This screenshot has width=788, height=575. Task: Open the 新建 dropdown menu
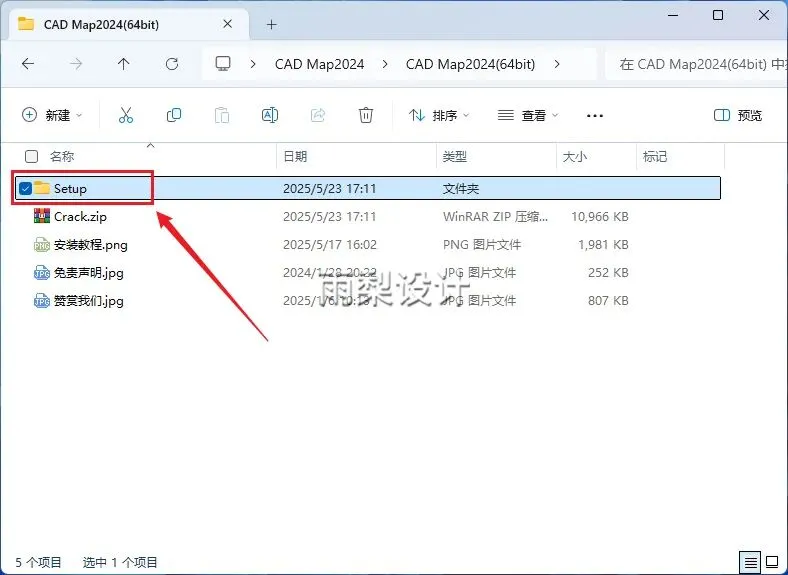(52, 115)
